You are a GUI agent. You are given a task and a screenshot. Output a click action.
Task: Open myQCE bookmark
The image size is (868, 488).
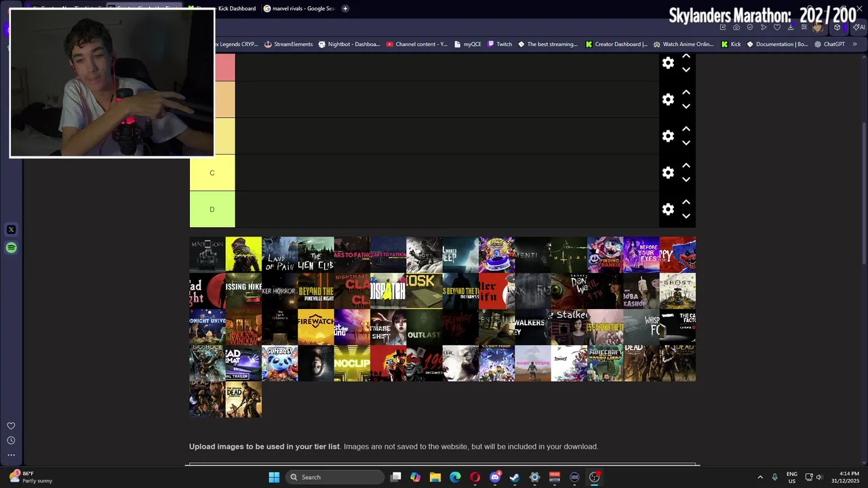[467, 44]
